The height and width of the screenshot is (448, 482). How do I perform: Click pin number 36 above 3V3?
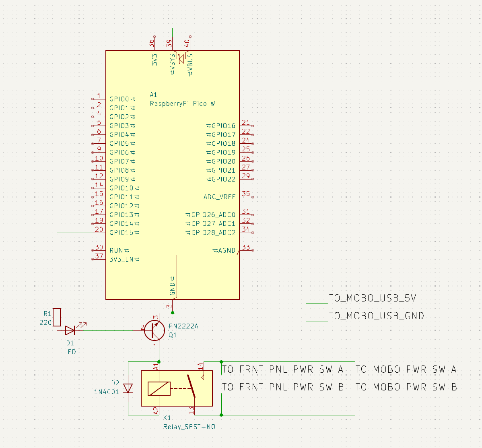tap(152, 43)
